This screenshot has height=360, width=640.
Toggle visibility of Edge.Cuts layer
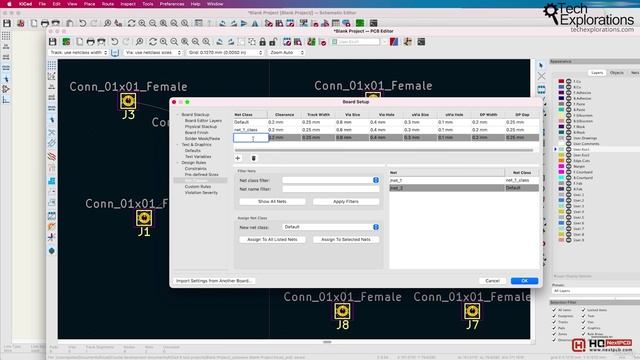[569, 161]
